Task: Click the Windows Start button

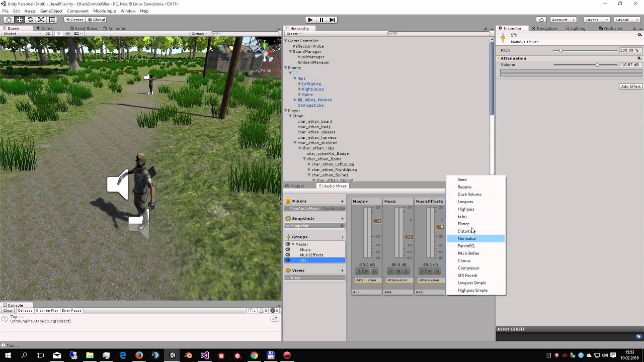Action: (x=8, y=355)
